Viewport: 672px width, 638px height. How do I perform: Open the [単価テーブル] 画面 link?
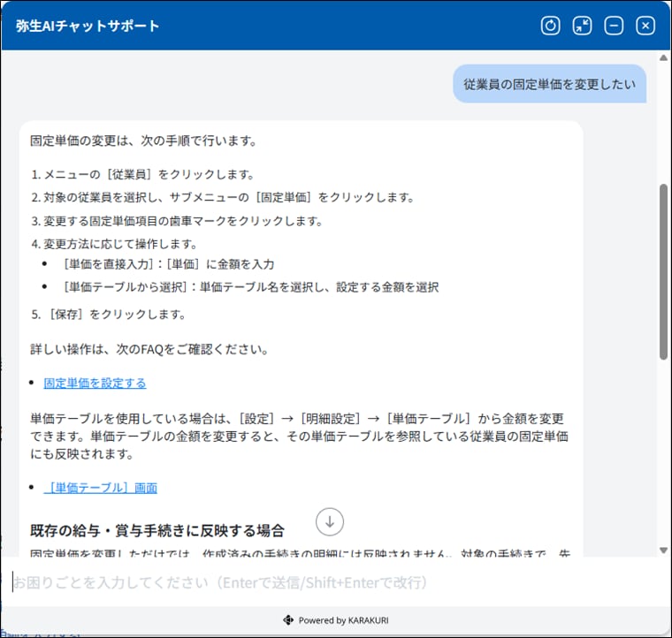coord(100,488)
